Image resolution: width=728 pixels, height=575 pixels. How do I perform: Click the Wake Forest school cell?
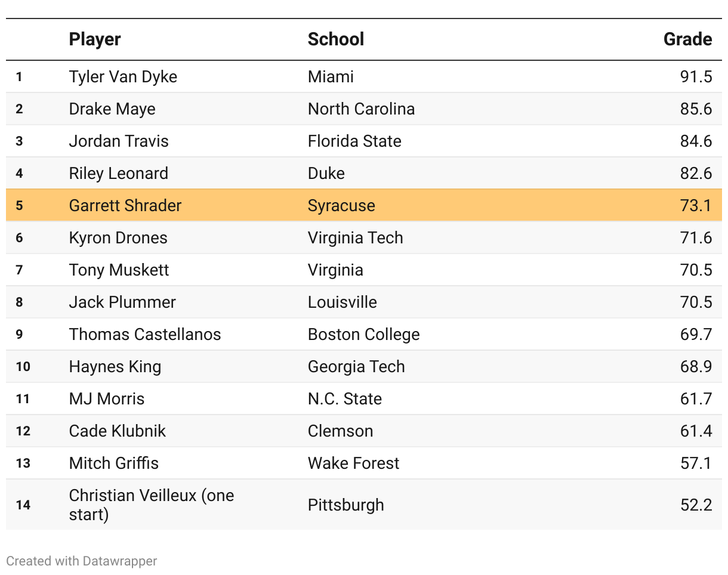point(353,463)
